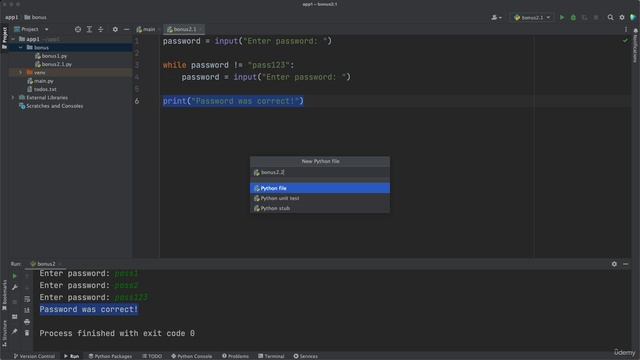This screenshot has height=360, width=640.
Task: Toggle scroll to end icon in Run console
Action: coord(27,311)
